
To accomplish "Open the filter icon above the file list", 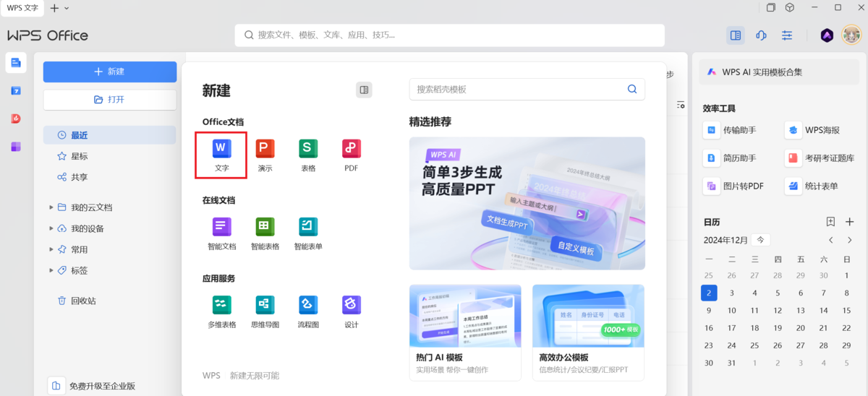I will tap(681, 106).
